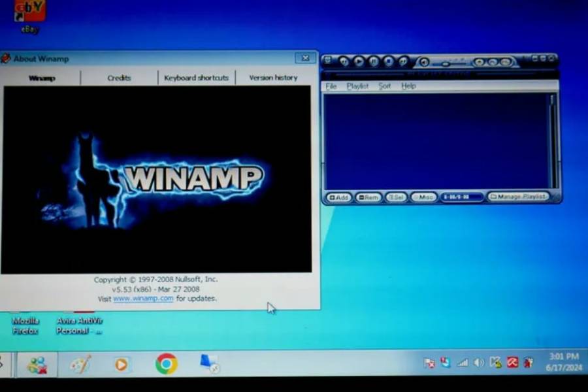The height and width of the screenshot is (392, 588).
Task: Open Windows Live Messenger from taskbar
Action: [x=37, y=365]
